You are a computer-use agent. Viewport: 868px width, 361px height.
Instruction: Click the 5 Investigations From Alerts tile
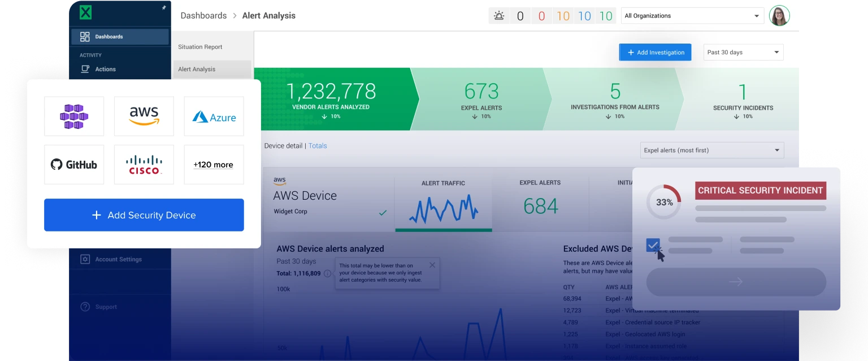point(615,99)
